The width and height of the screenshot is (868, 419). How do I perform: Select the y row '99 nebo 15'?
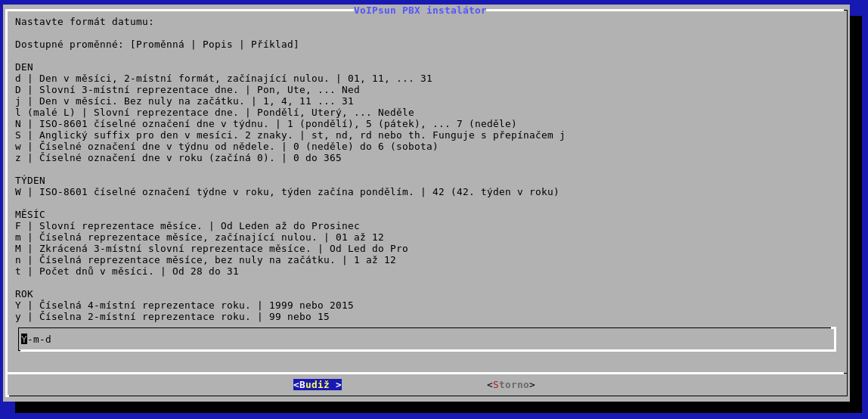(172, 317)
